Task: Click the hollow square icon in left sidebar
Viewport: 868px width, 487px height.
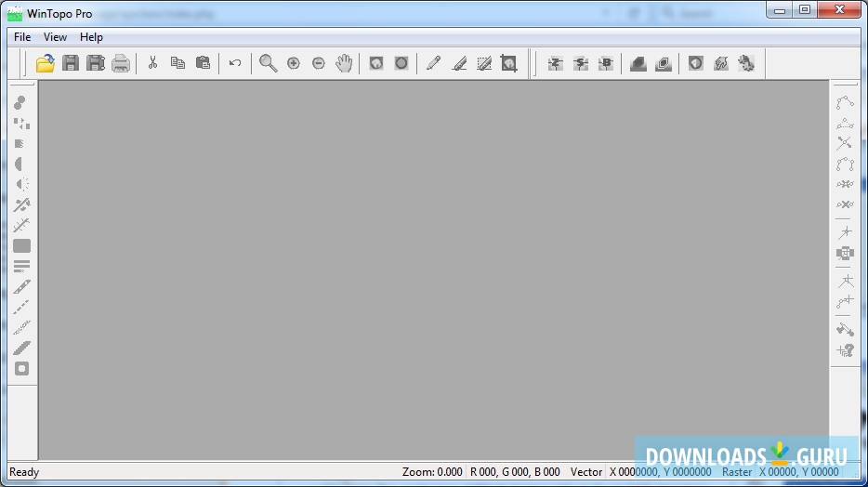Action: pos(21,369)
